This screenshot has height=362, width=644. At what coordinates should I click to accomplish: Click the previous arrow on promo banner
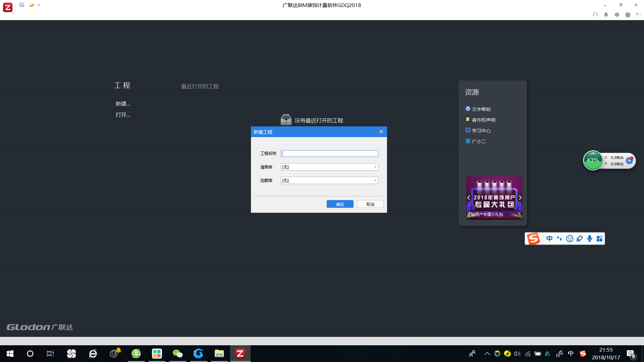tap(469, 198)
